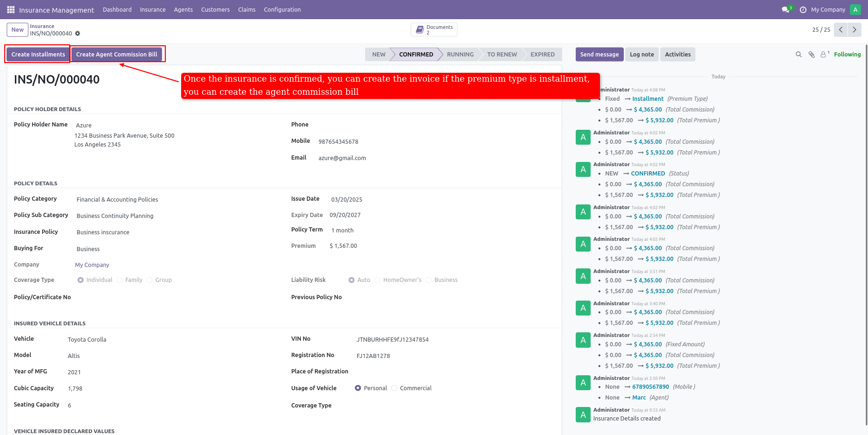Image resolution: width=868 pixels, height=435 pixels.
Task: Open Activities in chatter
Action: [x=677, y=54]
